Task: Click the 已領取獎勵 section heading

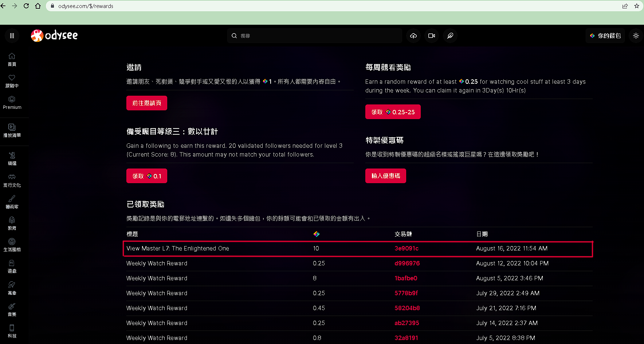Action: click(145, 204)
